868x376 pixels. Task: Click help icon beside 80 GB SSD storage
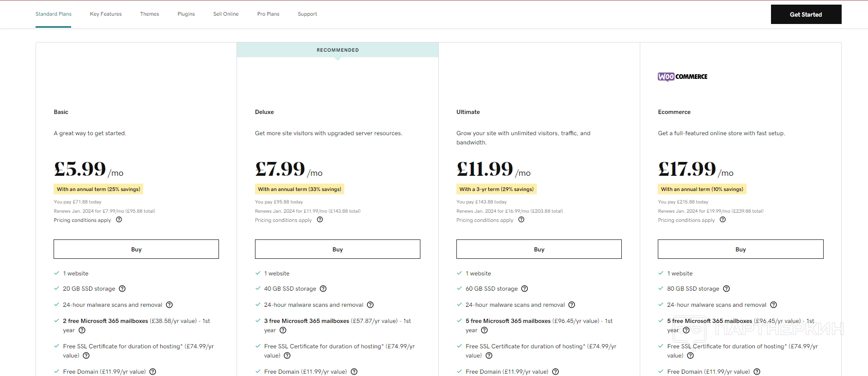(726, 289)
